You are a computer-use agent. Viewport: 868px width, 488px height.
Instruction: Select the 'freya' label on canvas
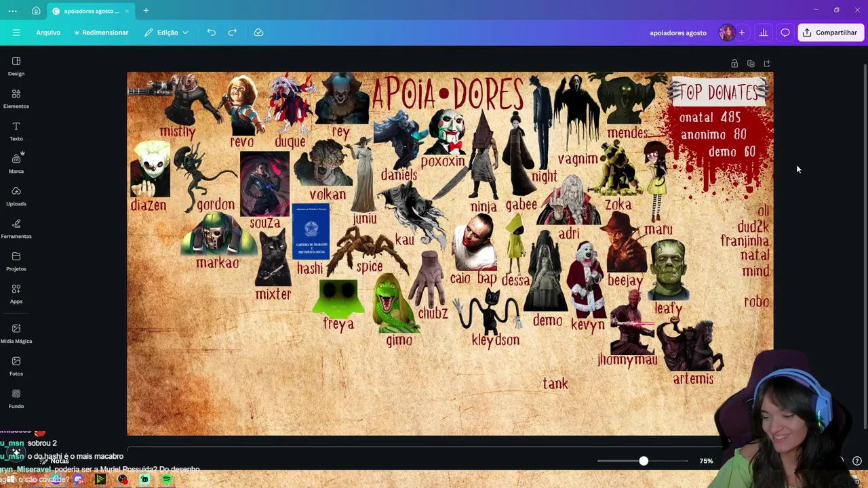(x=338, y=324)
